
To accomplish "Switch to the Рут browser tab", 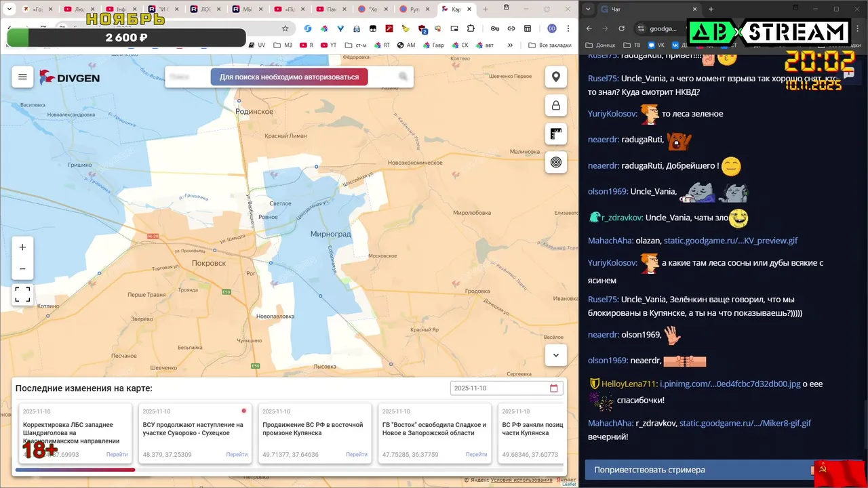I will pyautogui.click(x=415, y=9).
